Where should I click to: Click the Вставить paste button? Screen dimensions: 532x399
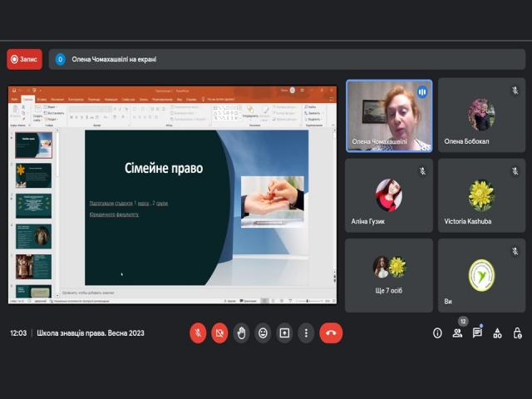coord(15,112)
